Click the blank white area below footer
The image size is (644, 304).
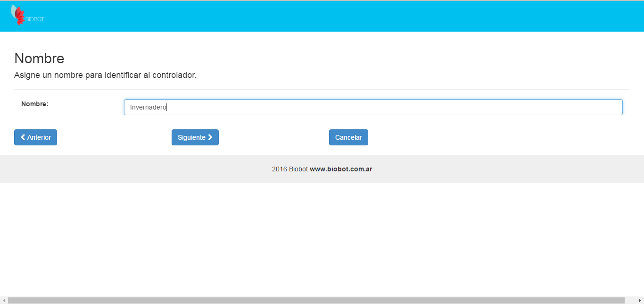pyautogui.click(x=322, y=236)
